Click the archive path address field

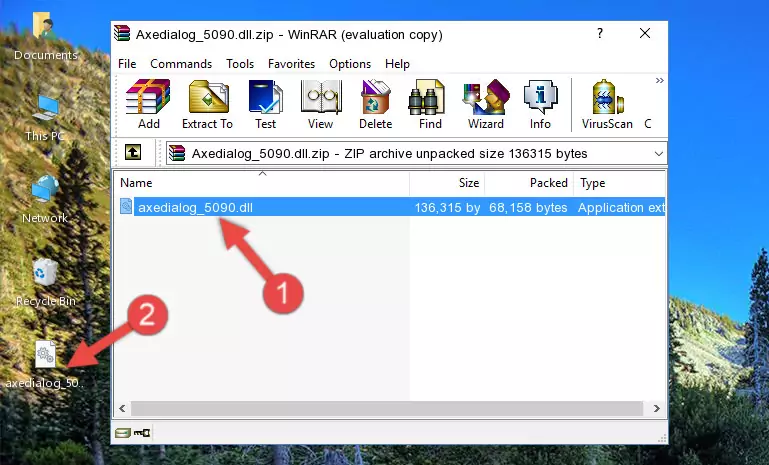point(416,154)
